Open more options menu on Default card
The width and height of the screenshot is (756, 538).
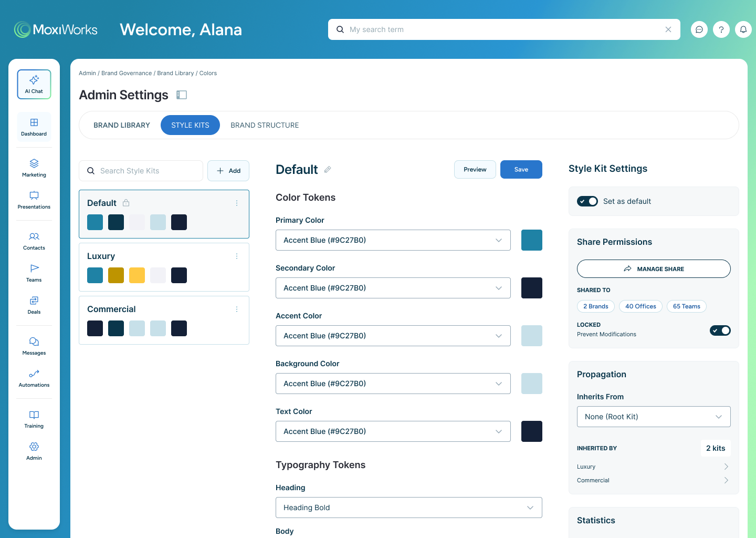[x=237, y=203]
